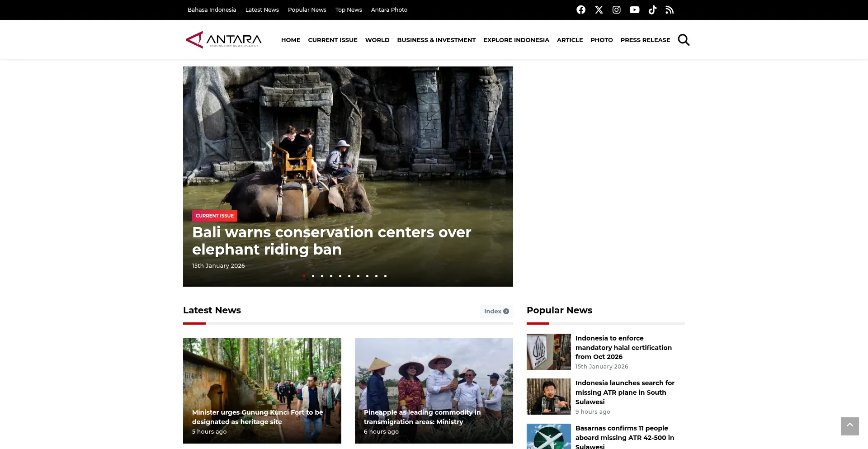Viewport: 868px width, 449px height.
Task: Jump to the last slide indicator
Action: click(385, 276)
